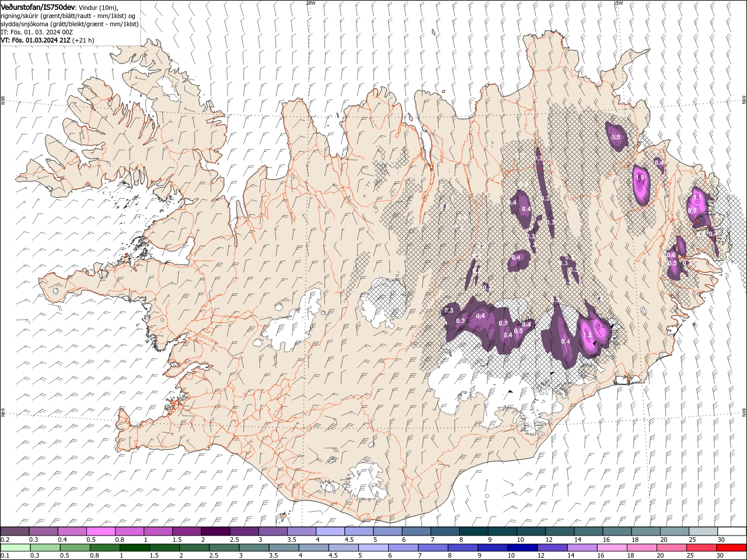747x560 pixels.
Task: Click the bright red 30 rain legend swatch
Action: pyautogui.click(x=731, y=548)
